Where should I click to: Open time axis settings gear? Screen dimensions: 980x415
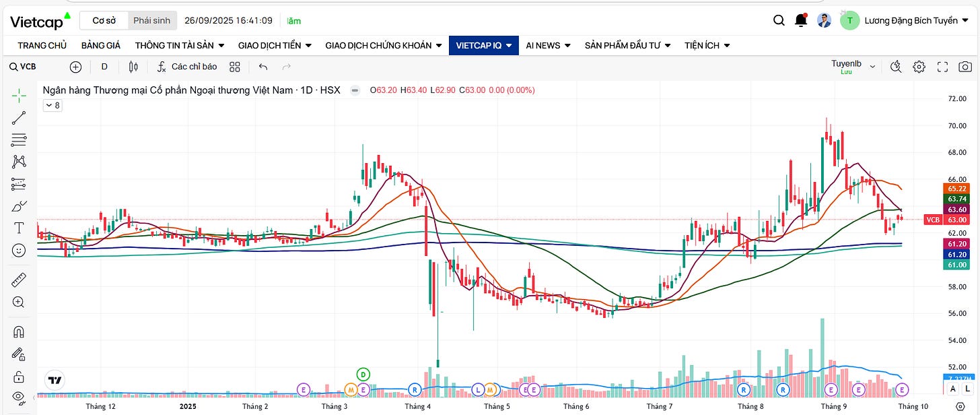tap(960, 407)
